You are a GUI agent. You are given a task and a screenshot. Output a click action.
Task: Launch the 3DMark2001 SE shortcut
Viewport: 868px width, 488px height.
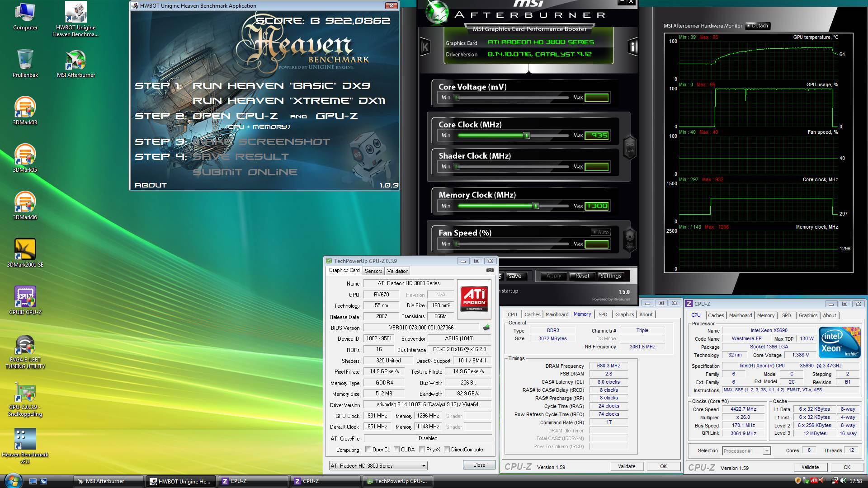[25, 253]
